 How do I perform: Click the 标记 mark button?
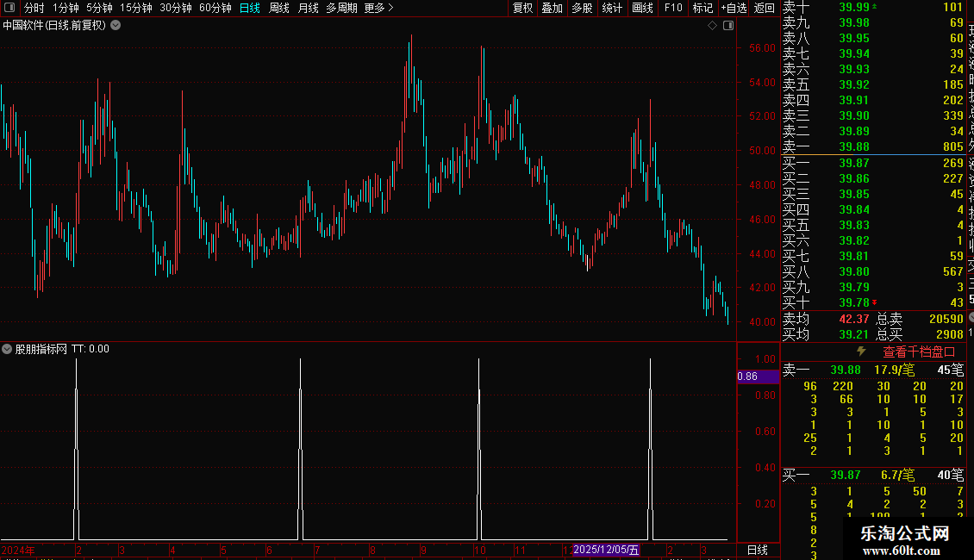(702, 8)
